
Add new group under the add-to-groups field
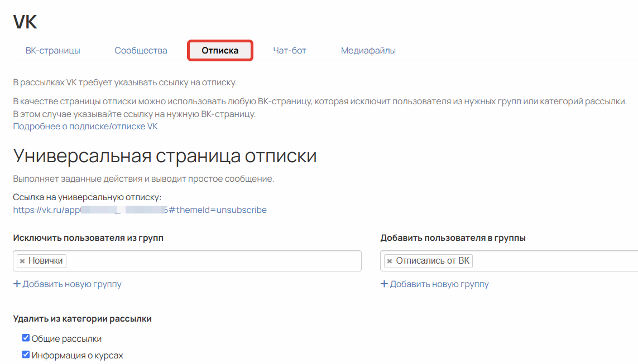(x=435, y=284)
